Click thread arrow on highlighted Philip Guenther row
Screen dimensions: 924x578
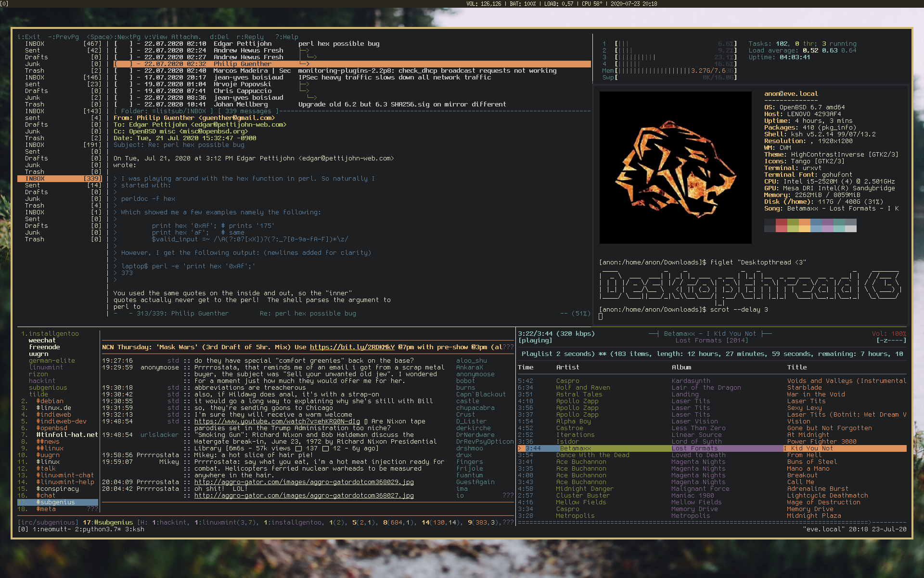(x=304, y=64)
